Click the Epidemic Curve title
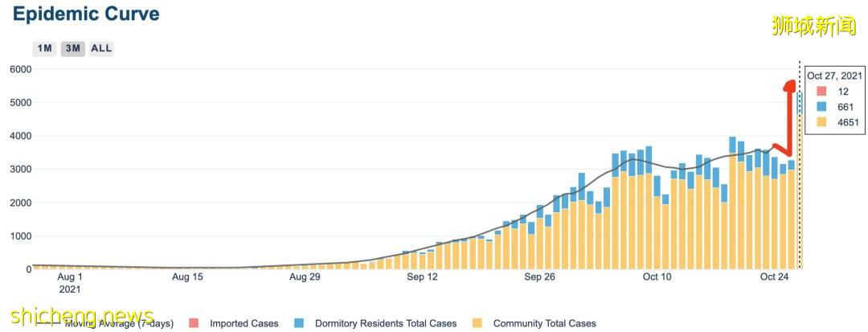The width and height of the screenshot is (868, 332). tap(85, 14)
